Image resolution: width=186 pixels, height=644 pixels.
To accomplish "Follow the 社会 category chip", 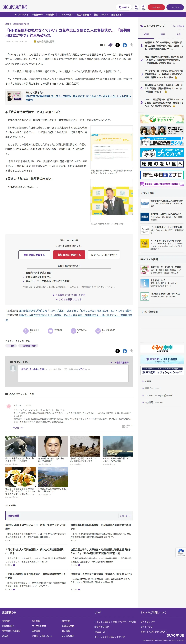I will coord(11,345).
